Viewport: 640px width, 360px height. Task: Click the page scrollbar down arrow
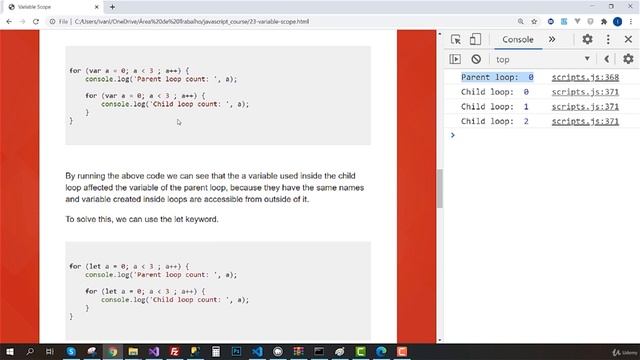pos(440,340)
